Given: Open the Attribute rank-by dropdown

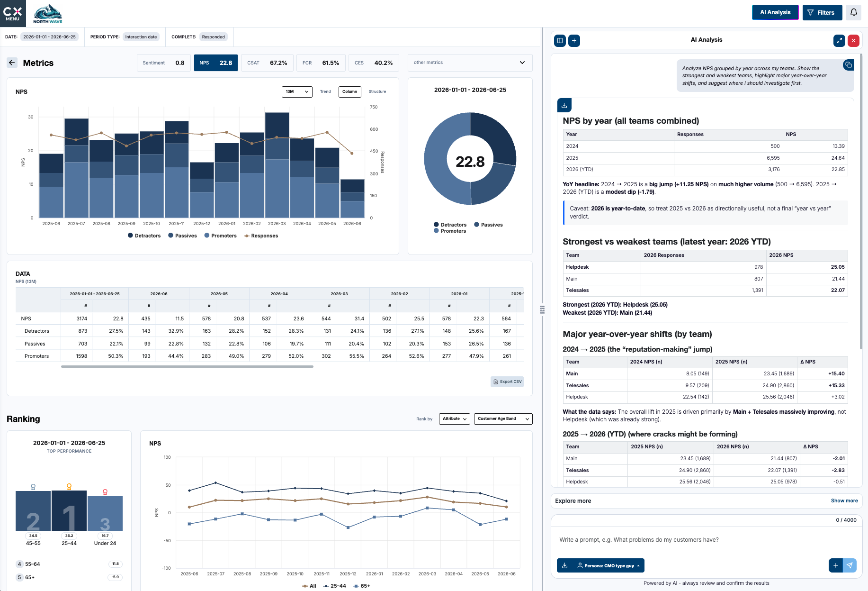Looking at the screenshot, I should coord(454,418).
